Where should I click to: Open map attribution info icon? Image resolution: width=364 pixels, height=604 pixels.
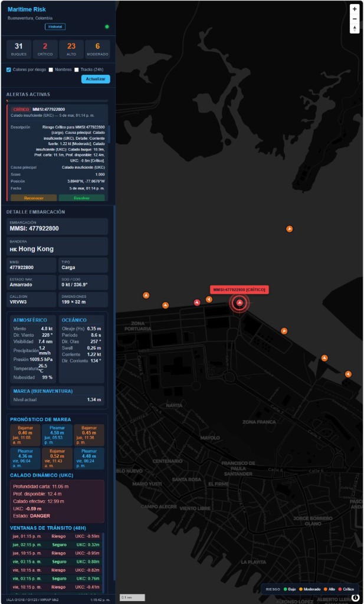tap(355, 597)
